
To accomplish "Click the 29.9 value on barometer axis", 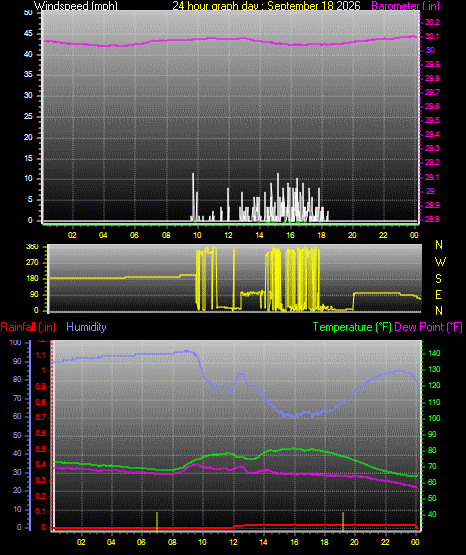I will point(432,64).
